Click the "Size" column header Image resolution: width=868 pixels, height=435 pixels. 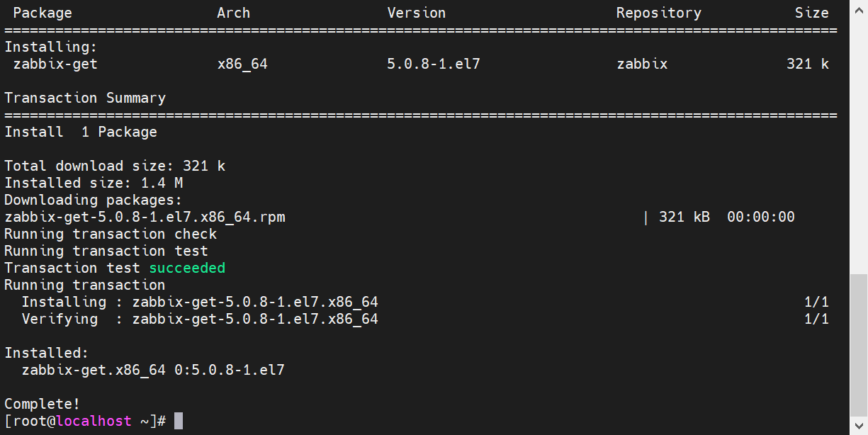pos(811,13)
